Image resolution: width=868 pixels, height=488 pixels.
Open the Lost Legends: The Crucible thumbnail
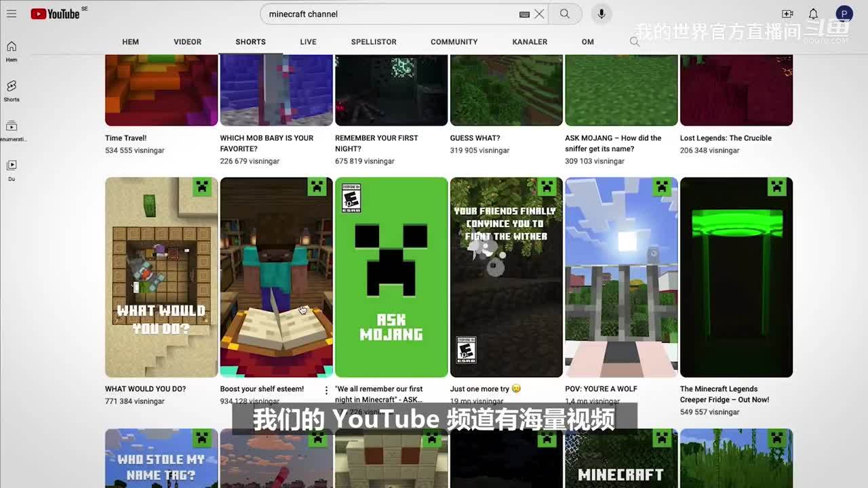point(736,90)
